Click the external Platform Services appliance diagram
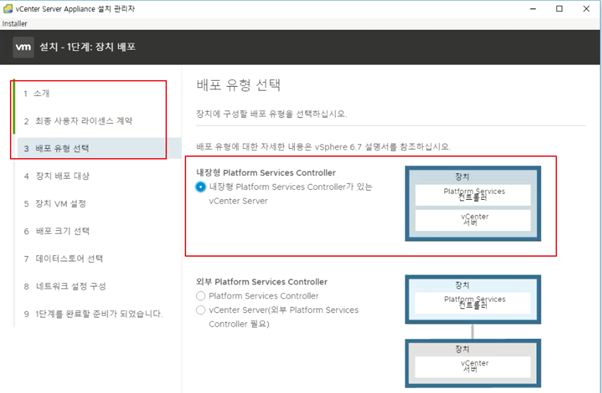The height and width of the screenshot is (393, 602). 473,299
